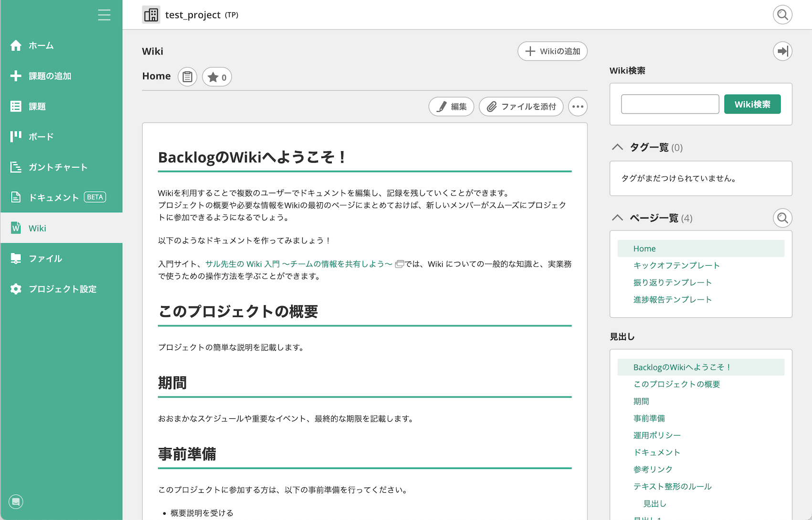Viewport: 812px width, 520px height.
Task: Click the test_project building icon
Action: coord(151,15)
